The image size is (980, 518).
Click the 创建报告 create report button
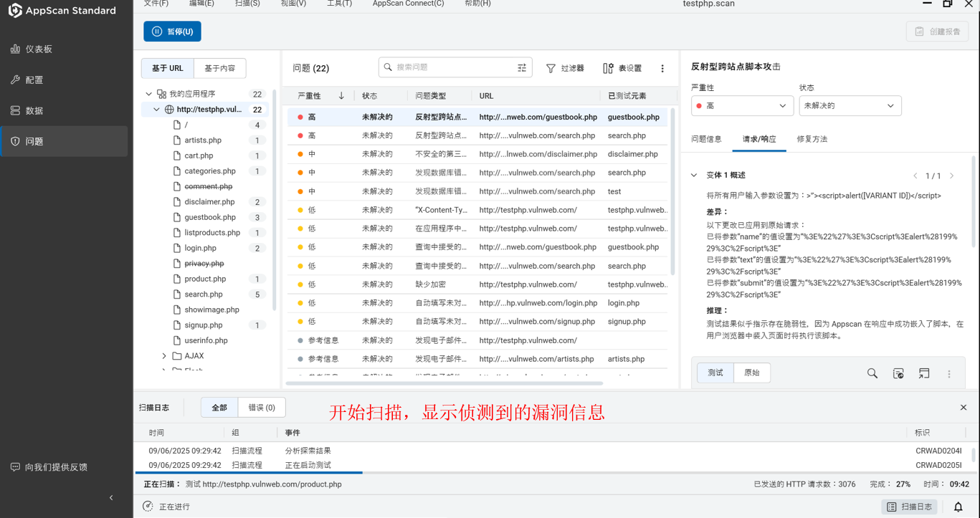[x=937, y=32]
